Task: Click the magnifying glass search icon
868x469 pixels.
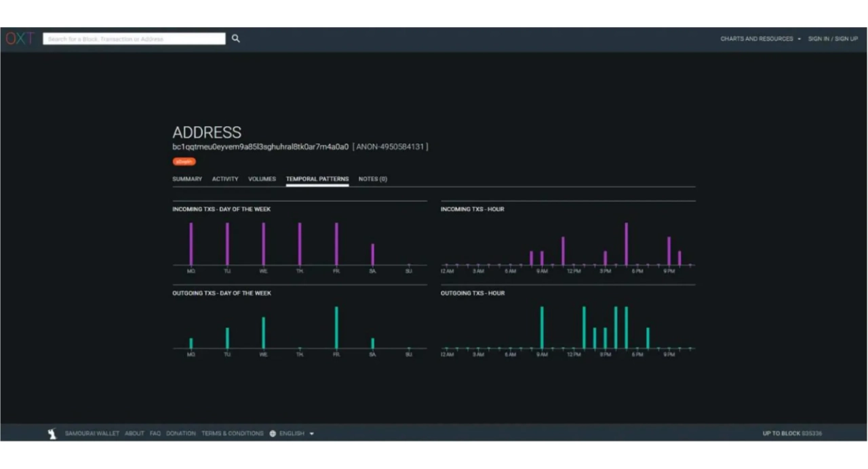Action: 235,39
